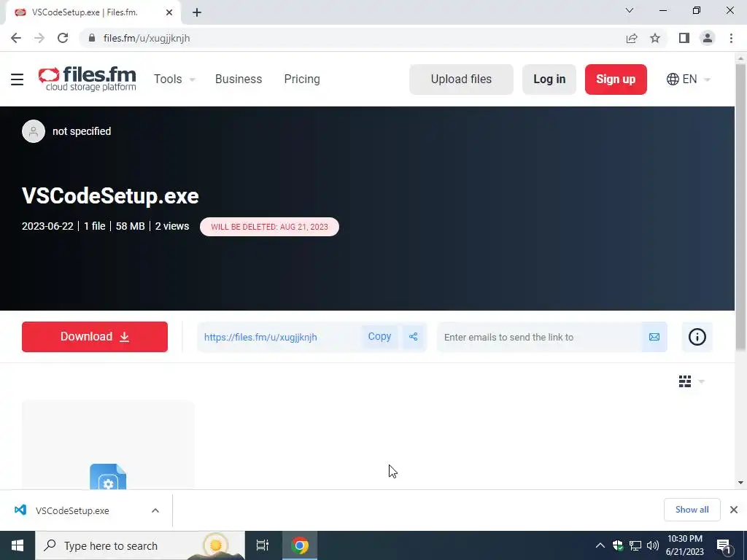Open the Chrome profile icon
Viewport: 747px width, 560px height.
coord(708,38)
